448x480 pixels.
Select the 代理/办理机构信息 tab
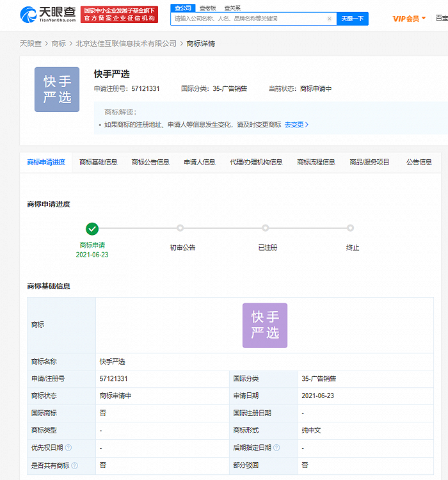tap(256, 163)
